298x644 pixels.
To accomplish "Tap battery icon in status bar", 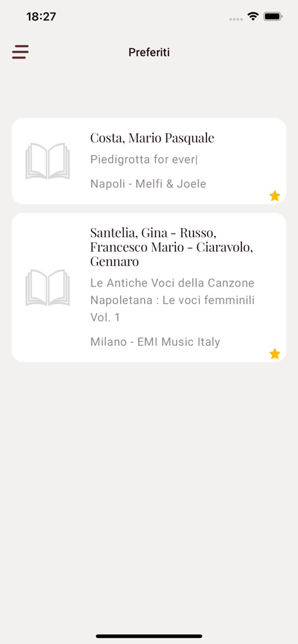I will [272, 17].
